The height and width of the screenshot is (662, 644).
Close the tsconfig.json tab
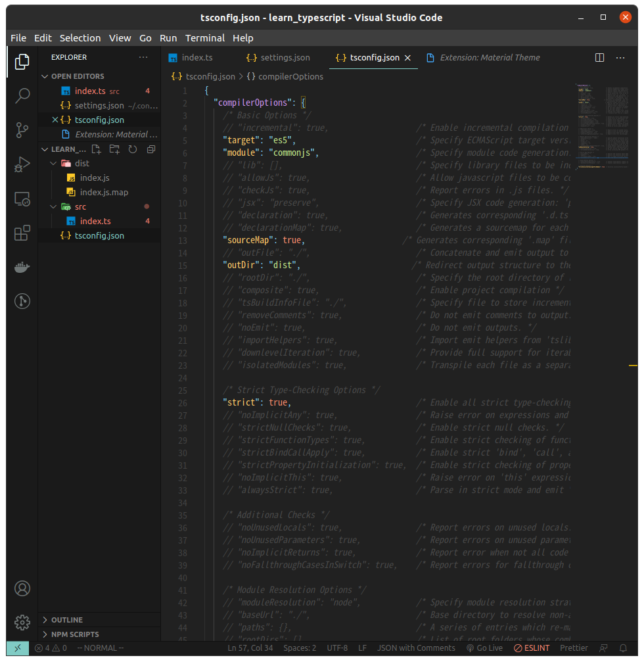[407, 58]
